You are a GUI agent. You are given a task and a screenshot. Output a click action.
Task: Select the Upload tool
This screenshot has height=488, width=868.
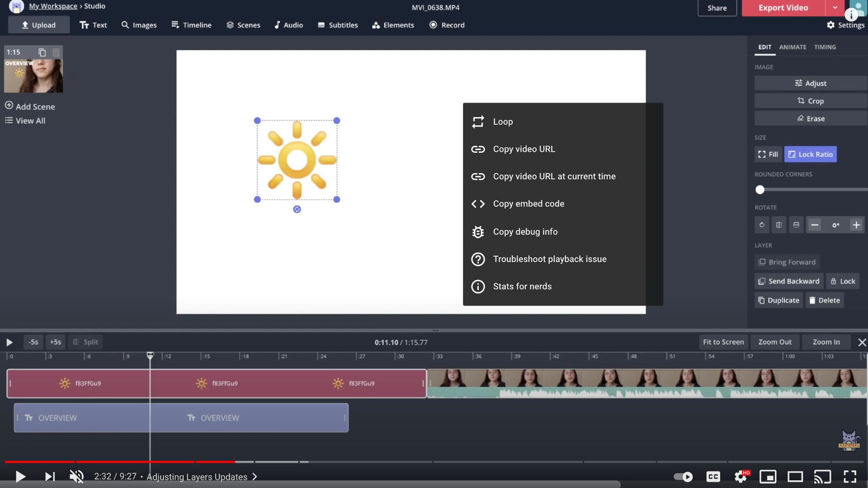39,25
